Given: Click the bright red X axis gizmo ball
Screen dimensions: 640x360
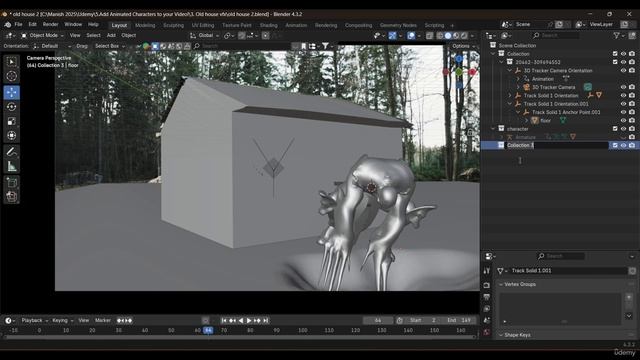Looking at the screenshot, I should (473, 72).
